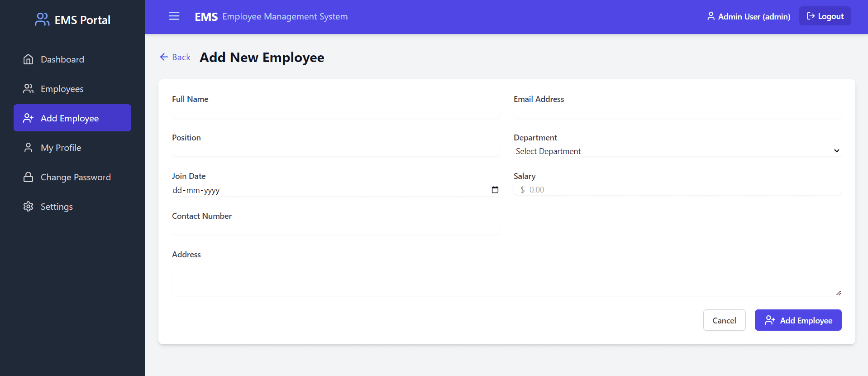Focus the Email Address input field
The height and width of the screenshot is (376, 868).
coord(677,112)
